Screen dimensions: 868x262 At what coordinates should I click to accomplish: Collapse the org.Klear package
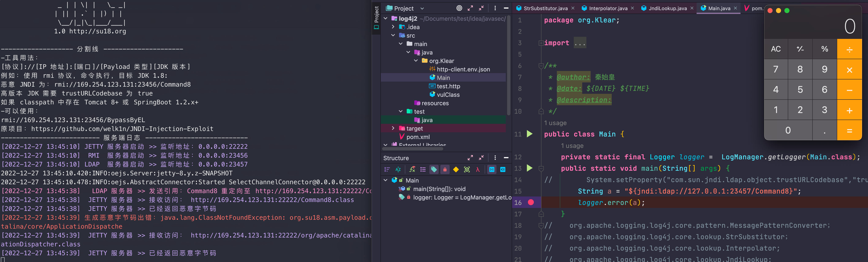pos(416,61)
